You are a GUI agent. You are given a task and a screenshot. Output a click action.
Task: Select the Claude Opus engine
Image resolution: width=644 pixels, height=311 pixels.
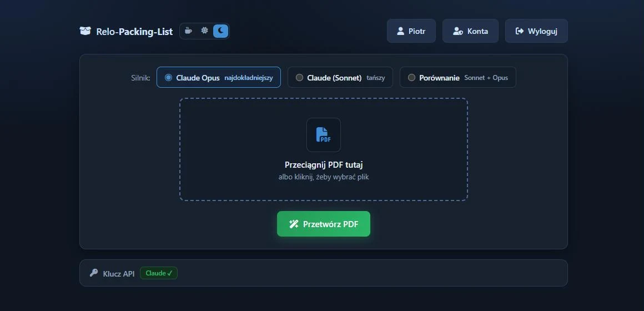pyautogui.click(x=219, y=77)
